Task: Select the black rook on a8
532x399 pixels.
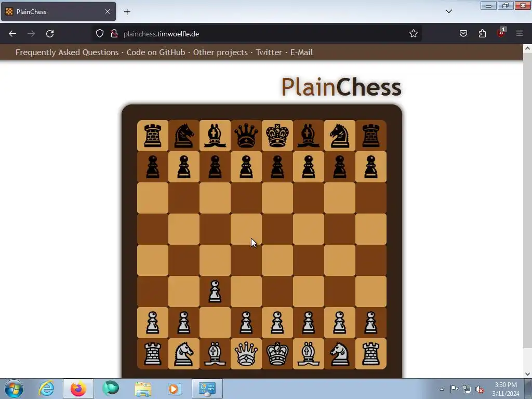Action: 153,136
